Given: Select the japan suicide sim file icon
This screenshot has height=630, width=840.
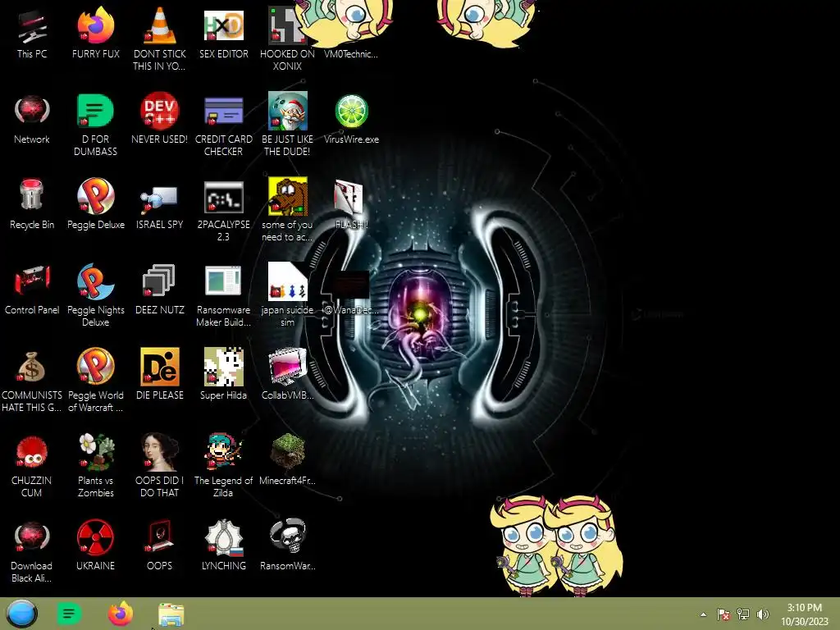Looking at the screenshot, I should [288, 281].
